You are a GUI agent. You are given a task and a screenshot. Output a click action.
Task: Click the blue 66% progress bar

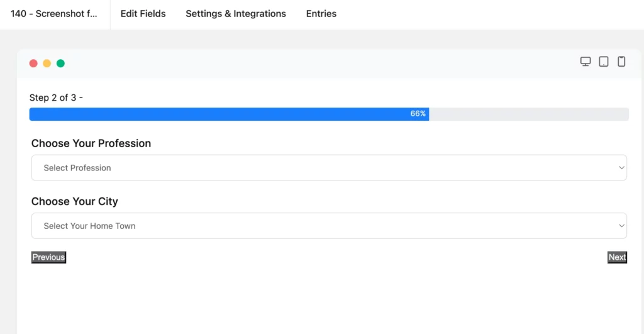(229, 114)
